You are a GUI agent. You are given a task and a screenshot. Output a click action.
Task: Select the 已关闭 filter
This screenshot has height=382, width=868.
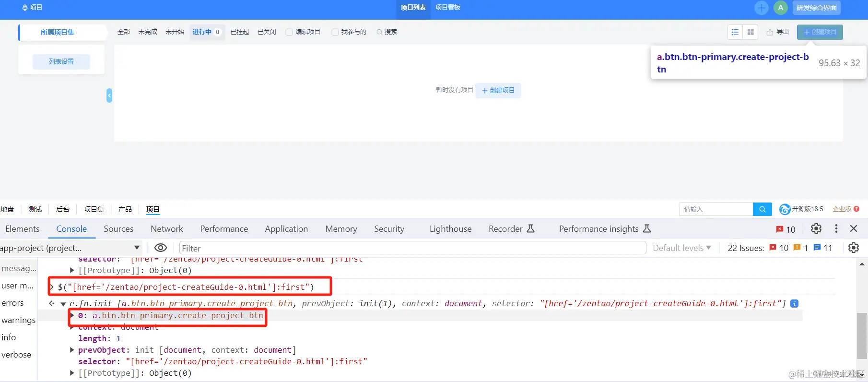(x=267, y=32)
